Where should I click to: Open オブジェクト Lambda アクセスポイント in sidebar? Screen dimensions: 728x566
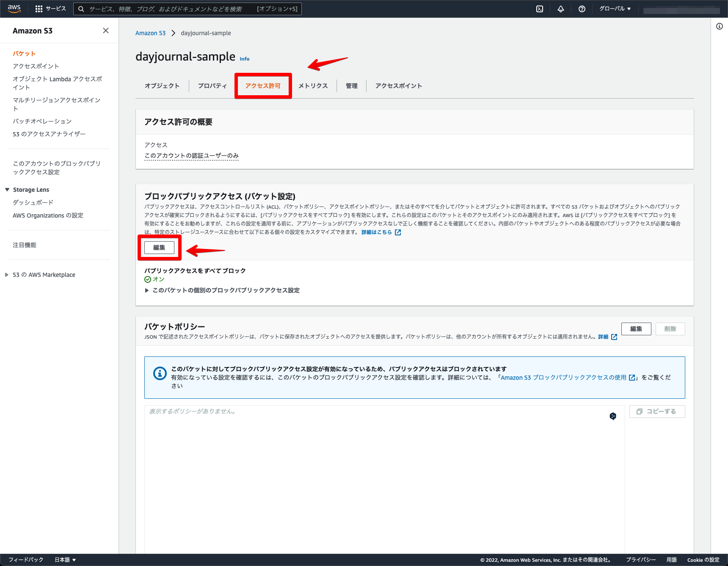point(58,83)
